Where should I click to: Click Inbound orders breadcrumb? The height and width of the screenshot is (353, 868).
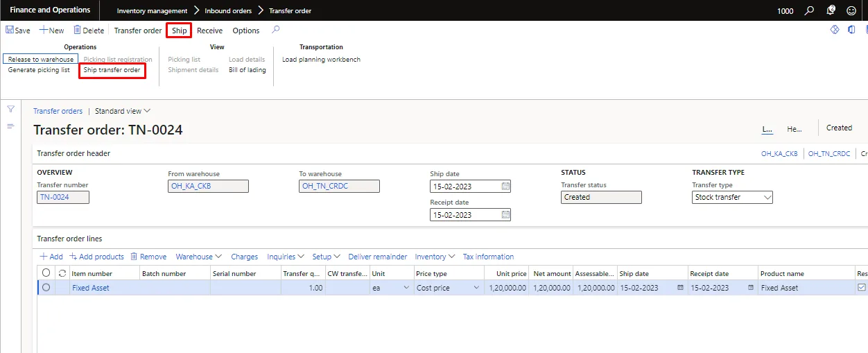[x=229, y=11]
